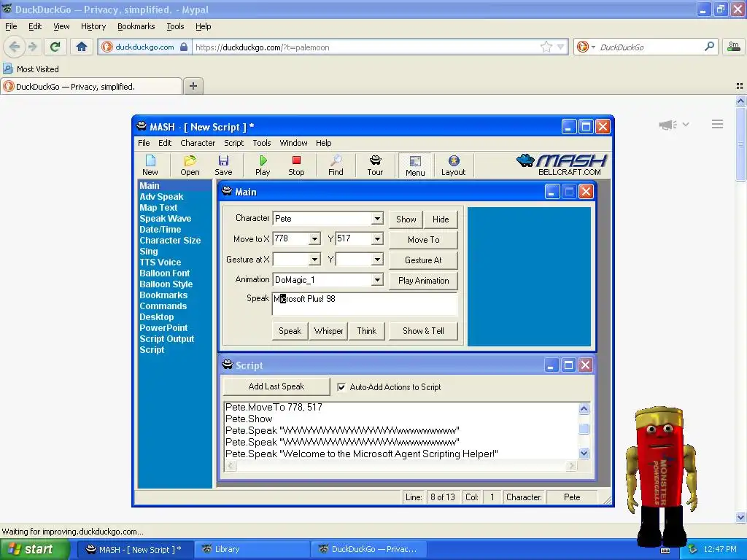747x560 pixels.
Task: Open the search engine selector dropdown
Action: pyautogui.click(x=593, y=47)
